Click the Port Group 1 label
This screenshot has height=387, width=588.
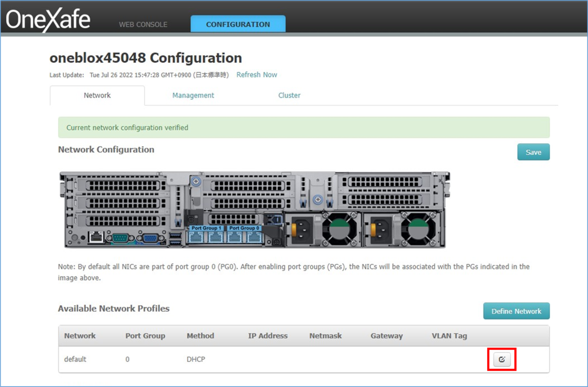pyautogui.click(x=206, y=228)
